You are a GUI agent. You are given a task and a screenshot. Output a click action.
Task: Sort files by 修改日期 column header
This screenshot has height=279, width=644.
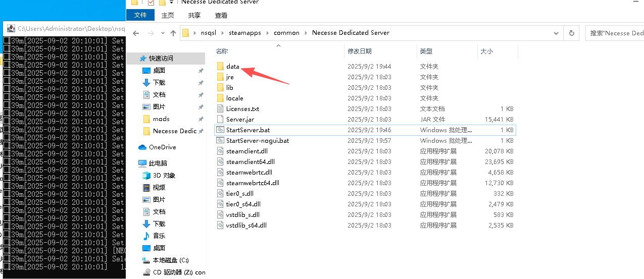click(360, 51)
